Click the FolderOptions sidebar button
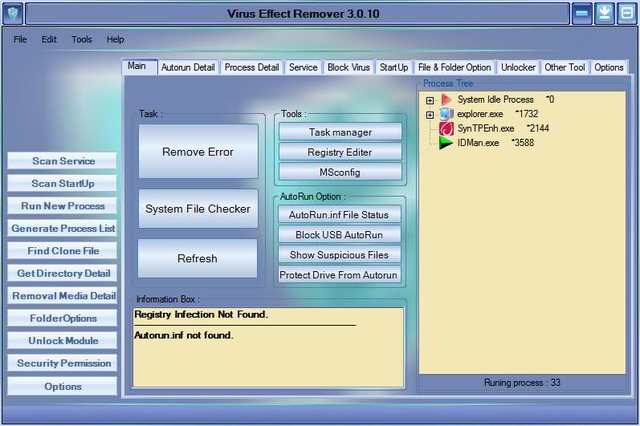The image size is (640, 426). 62,318
